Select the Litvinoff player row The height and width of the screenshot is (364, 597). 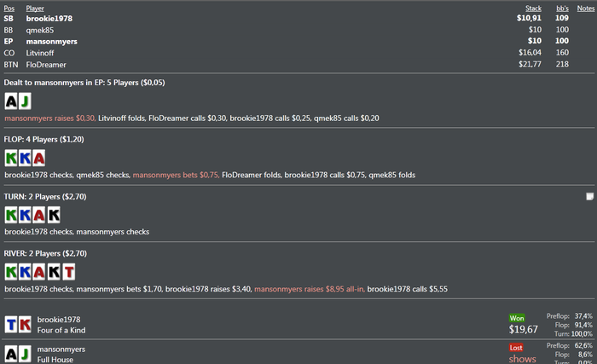[41, 51]
